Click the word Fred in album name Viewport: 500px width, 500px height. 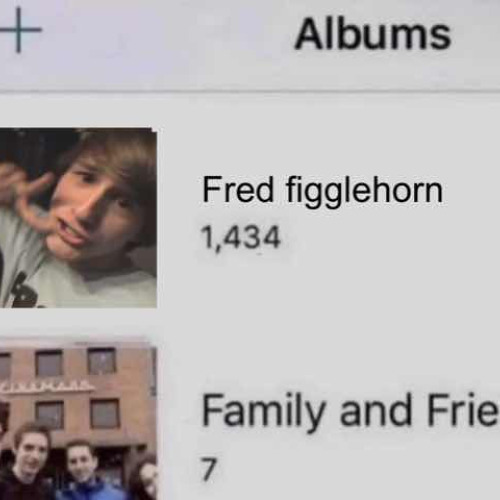point(237,189)
